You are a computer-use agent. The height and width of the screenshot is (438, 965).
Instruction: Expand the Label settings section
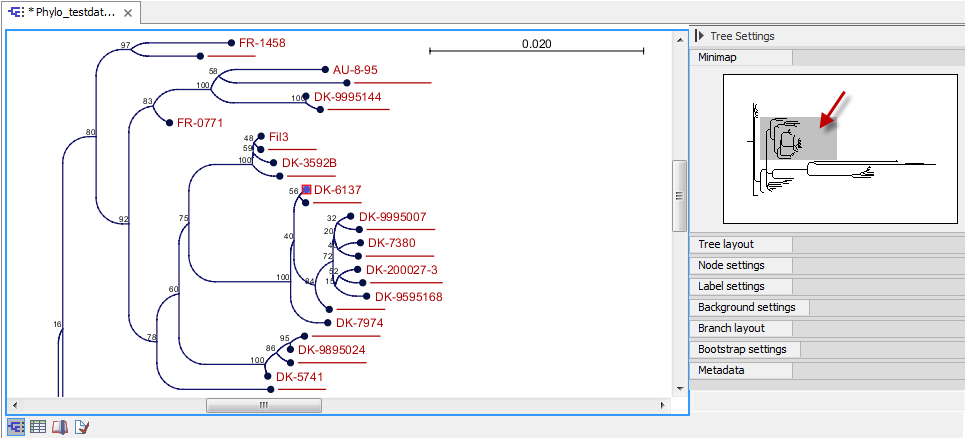pos(731,286)
